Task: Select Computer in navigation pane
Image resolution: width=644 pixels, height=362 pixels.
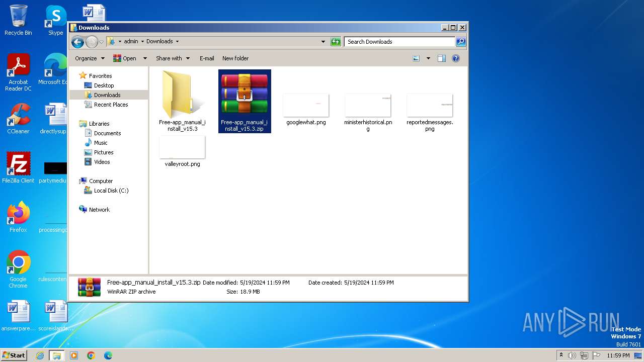Action: tap(101, 181)
